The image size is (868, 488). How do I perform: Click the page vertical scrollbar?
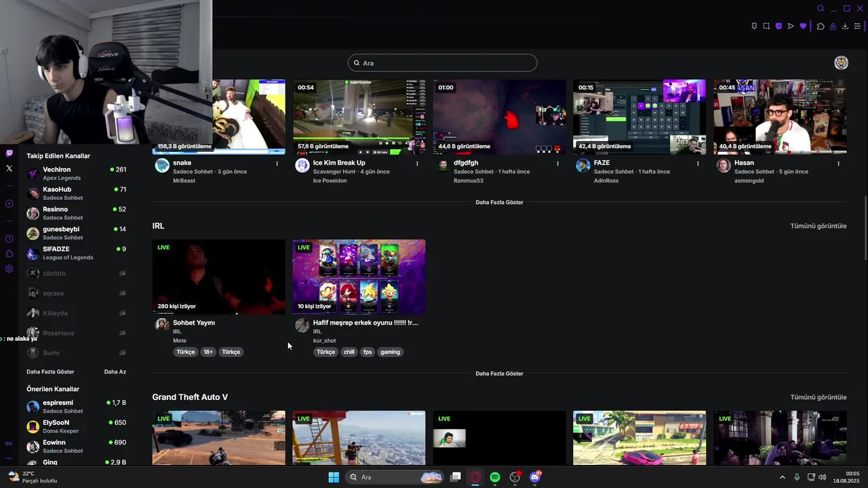[865, 228]
